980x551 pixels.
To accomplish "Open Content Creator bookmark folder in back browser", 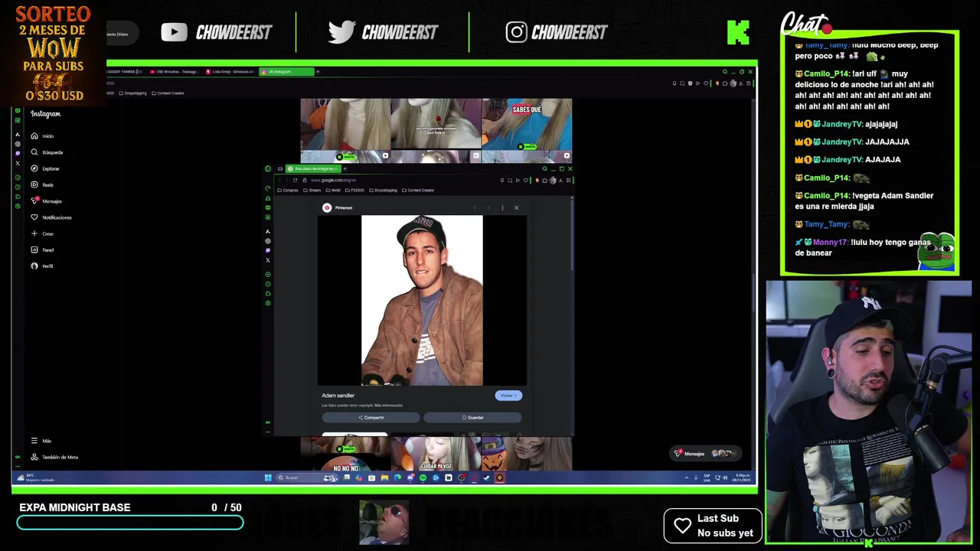I will click(168, 93).
